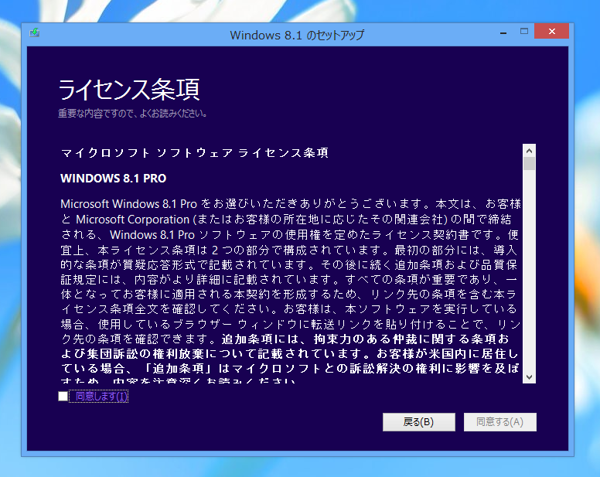Minimize the Windows 8.1 setup window
This screenshot has width=600, height=477.
coord(503,32)
